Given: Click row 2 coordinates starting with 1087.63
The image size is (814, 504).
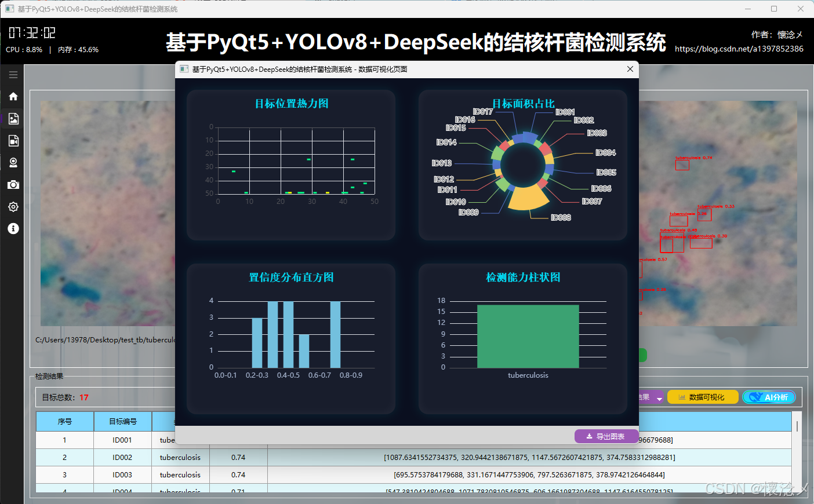Looking at the screenshot, I should [x=529, y=457].
